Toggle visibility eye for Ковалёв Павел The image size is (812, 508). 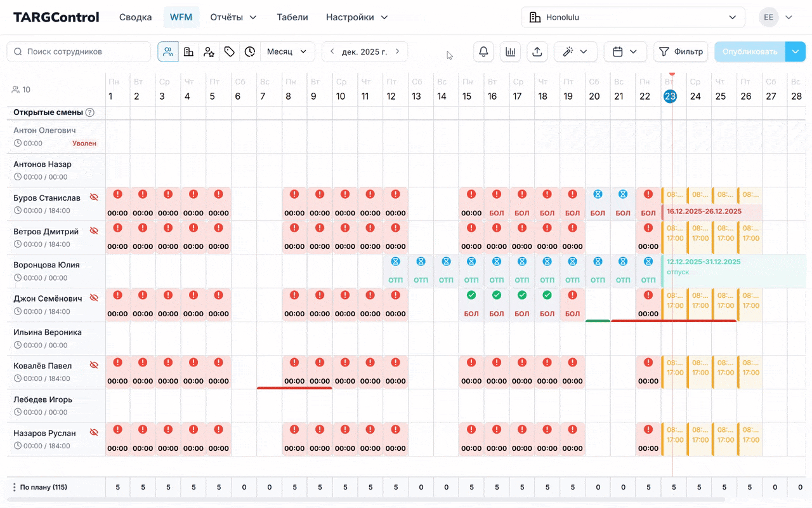94,366
